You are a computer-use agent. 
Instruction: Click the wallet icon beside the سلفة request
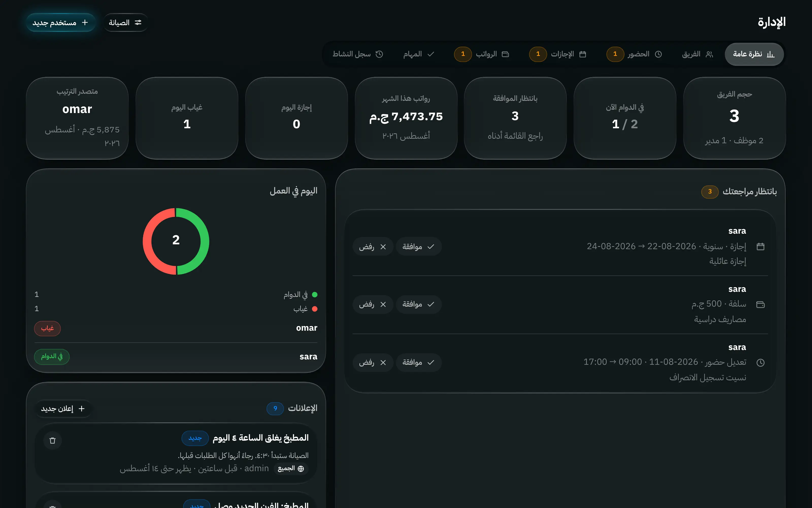[760, 304]
